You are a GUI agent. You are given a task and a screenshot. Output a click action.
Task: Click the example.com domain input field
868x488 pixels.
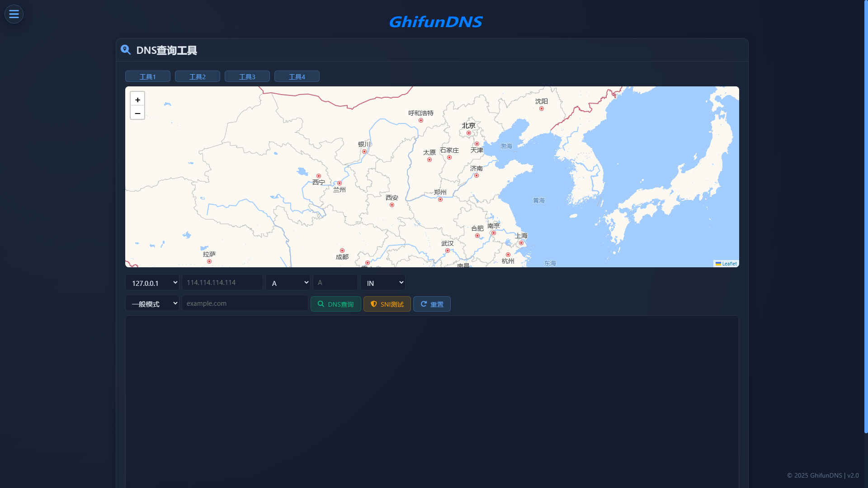pos(245,303)
